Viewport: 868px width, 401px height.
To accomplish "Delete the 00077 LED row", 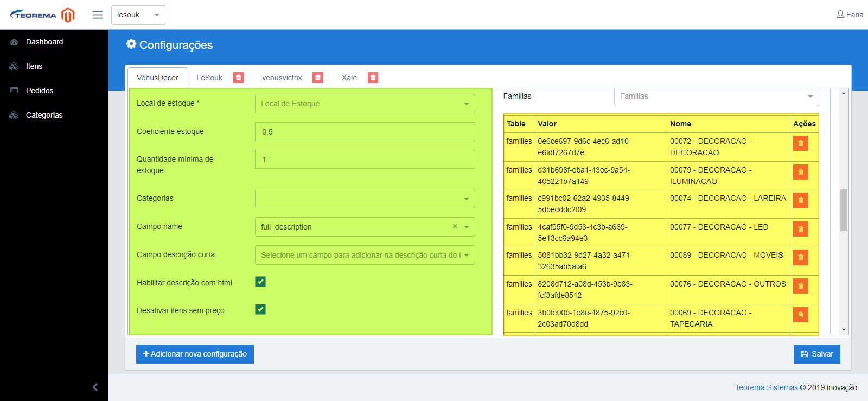I will [801, 229].
